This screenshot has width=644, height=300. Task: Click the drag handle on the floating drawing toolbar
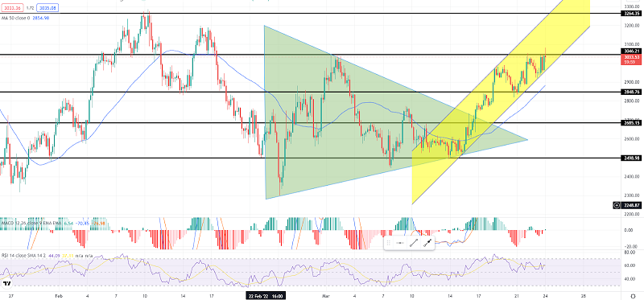pyautogui.click(x=388, y=243)
